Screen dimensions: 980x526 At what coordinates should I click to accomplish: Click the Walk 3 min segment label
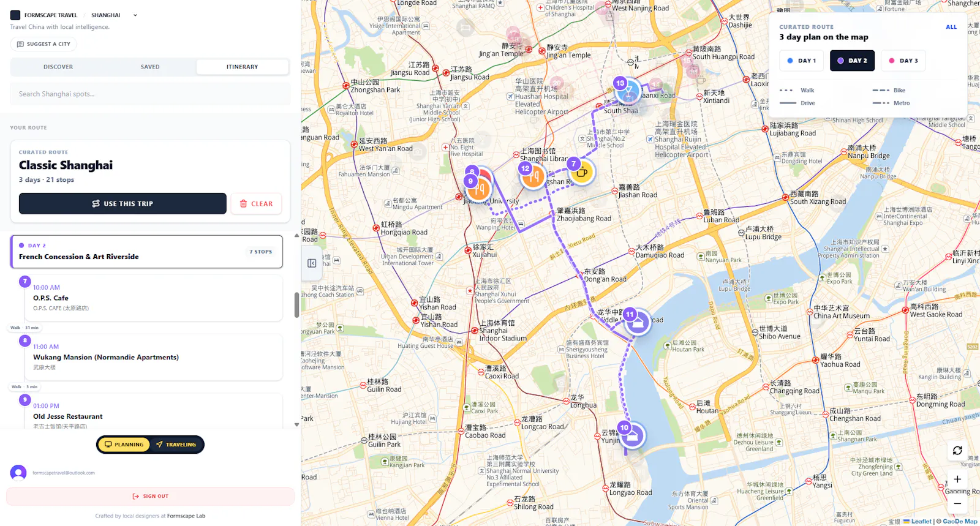[24, 387]
